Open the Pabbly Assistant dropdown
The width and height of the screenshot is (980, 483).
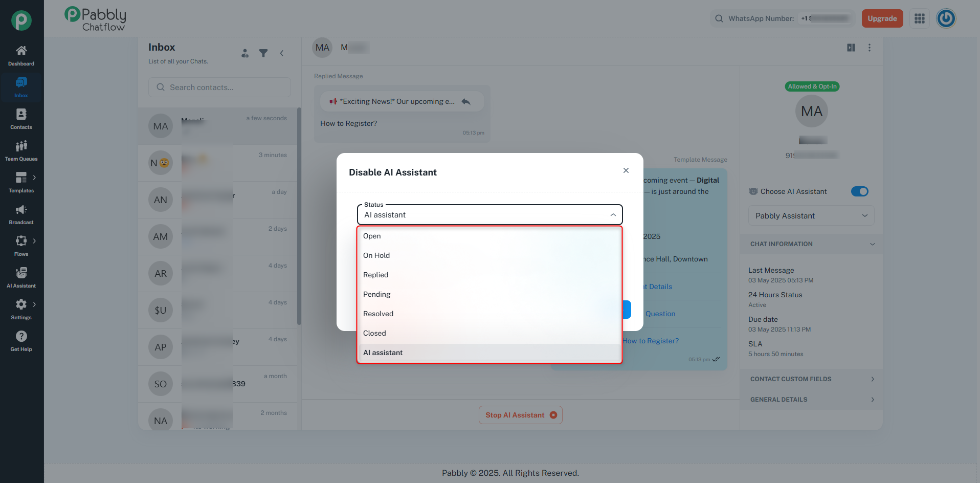(x=811, y=216)
